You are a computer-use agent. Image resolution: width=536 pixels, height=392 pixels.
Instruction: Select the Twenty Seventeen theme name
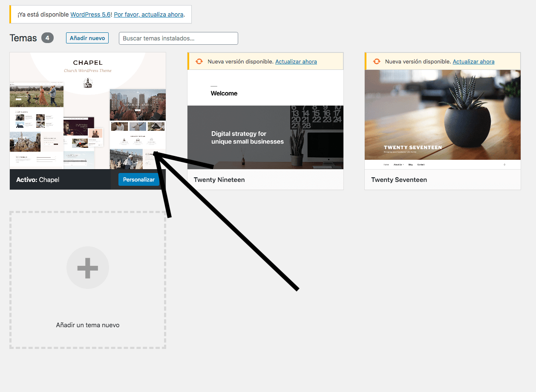pos(399,180)
